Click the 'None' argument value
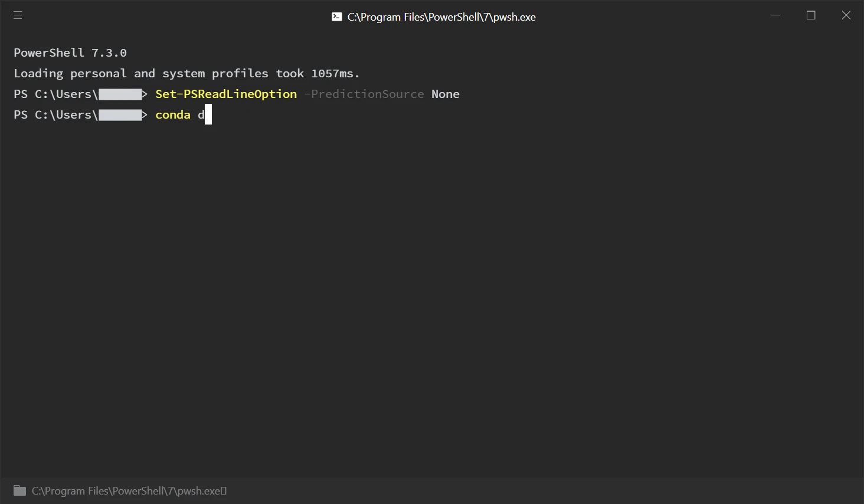Screen dimensions: 864x504 446,94
